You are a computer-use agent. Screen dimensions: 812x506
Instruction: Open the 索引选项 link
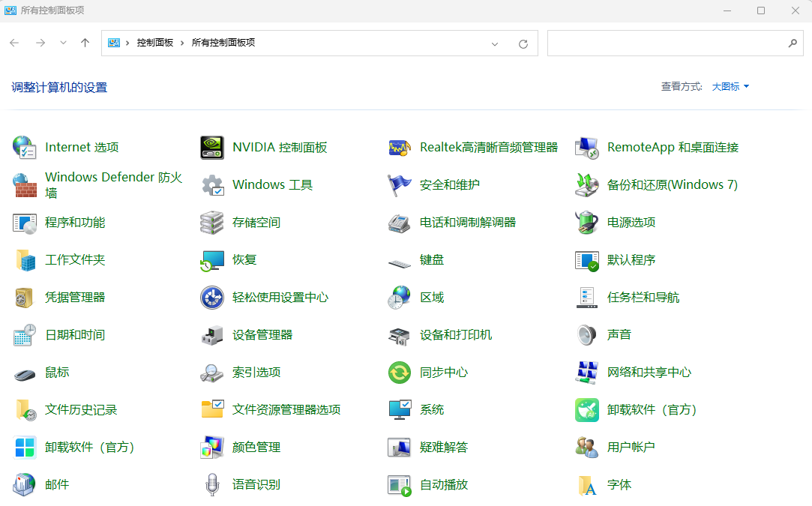(256, 373)
